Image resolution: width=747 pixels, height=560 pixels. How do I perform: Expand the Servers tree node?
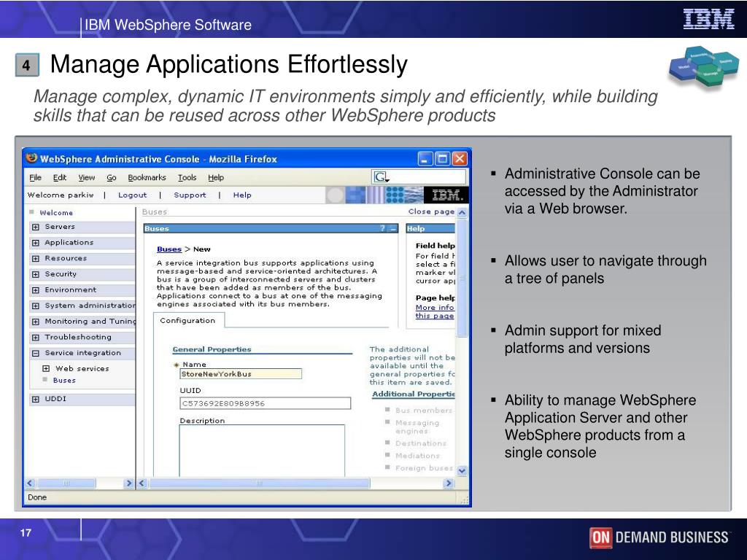[x=36, y=227]
